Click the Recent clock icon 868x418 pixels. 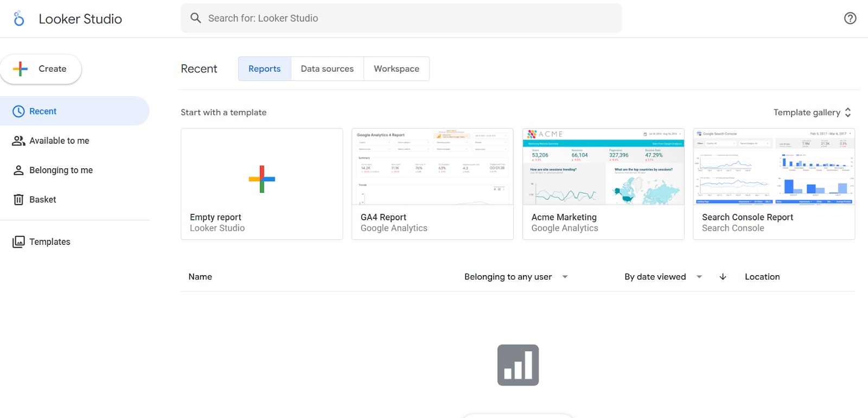pos(18,111)
